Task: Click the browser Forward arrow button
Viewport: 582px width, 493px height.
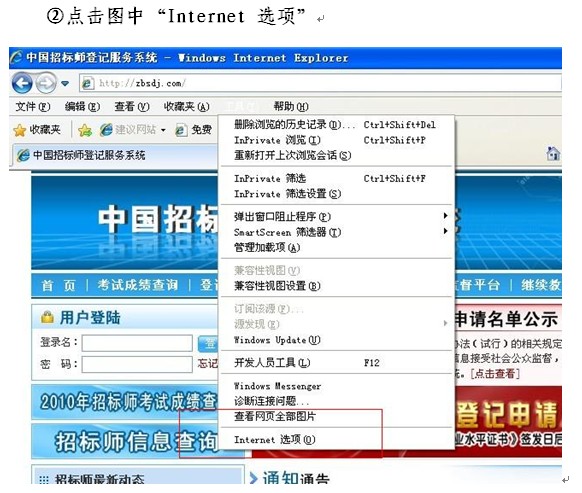Action: click(x=46, y=83)
